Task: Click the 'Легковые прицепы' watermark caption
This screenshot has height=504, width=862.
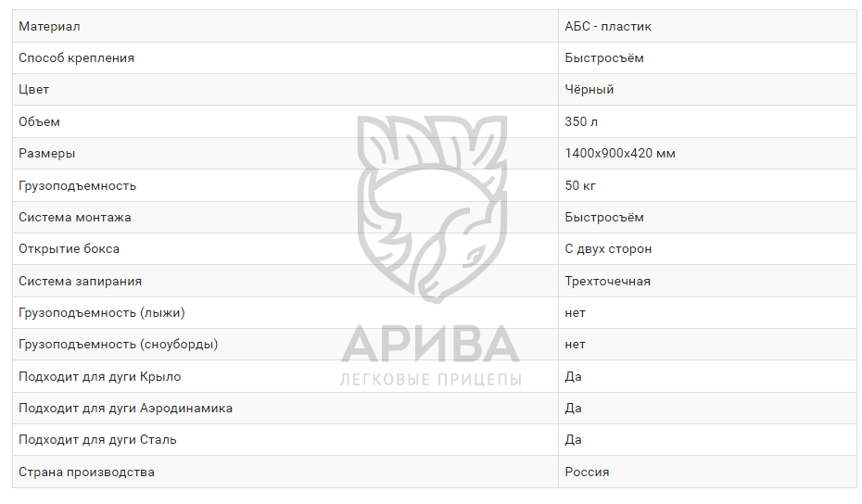Action: [x=431, y=380]
